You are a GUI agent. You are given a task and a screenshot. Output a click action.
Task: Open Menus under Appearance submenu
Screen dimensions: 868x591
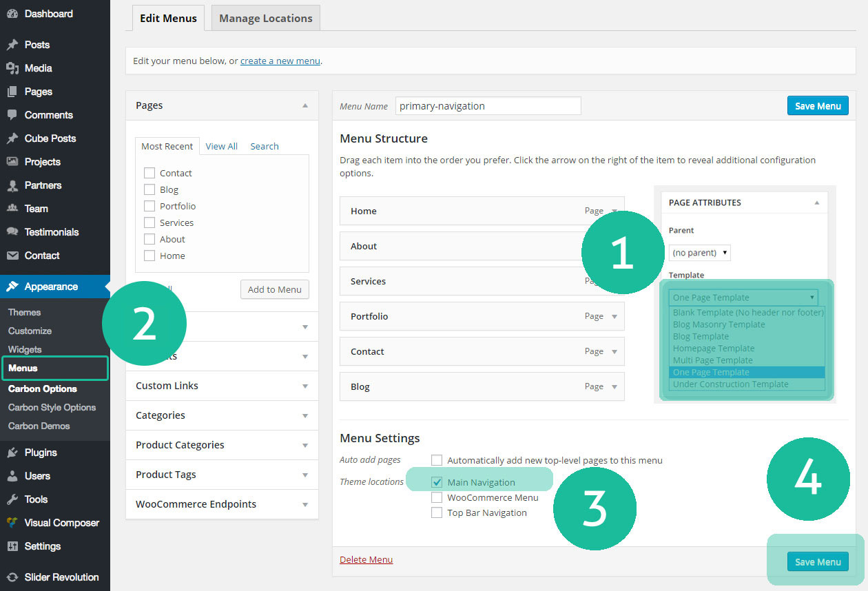click(23, 369)
